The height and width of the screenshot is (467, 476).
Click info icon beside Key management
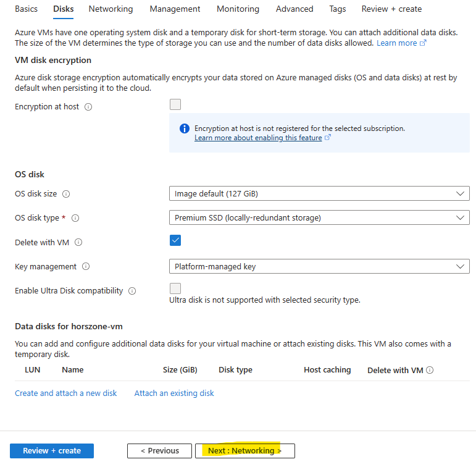[x=86, y=266]
